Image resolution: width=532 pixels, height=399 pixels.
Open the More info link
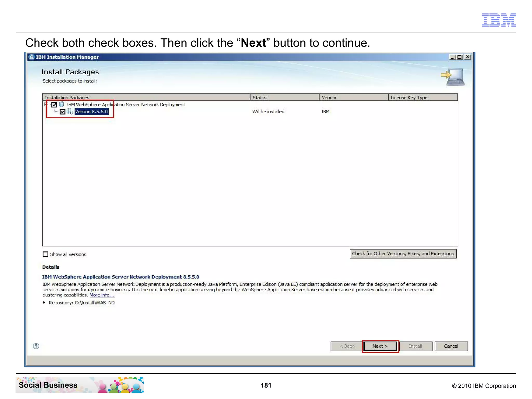(102, 295)
